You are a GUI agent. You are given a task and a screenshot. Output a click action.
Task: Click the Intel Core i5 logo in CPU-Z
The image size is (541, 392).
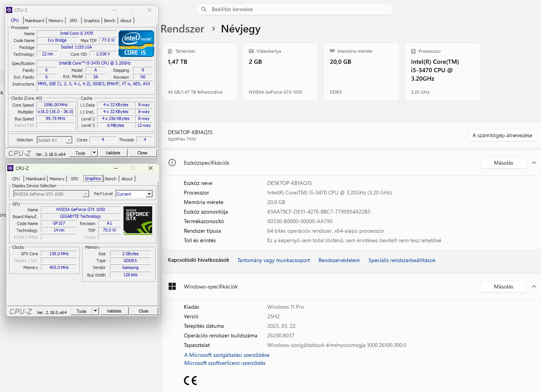(136, 44)
